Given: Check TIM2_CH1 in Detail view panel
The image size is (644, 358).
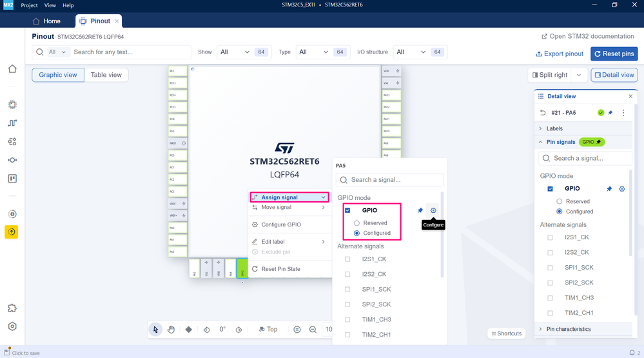Looking at the screenshot, I should pyautogui.click(x=550, y=313).
